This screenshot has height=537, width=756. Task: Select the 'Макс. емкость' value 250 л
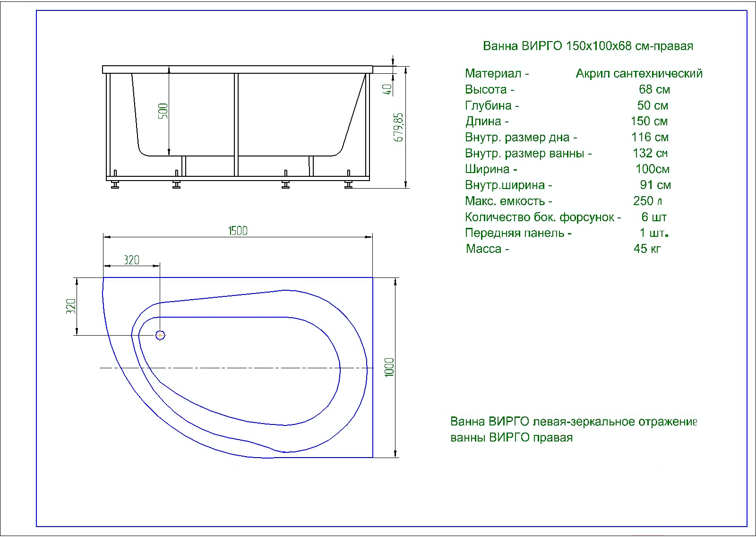(647, 201)
